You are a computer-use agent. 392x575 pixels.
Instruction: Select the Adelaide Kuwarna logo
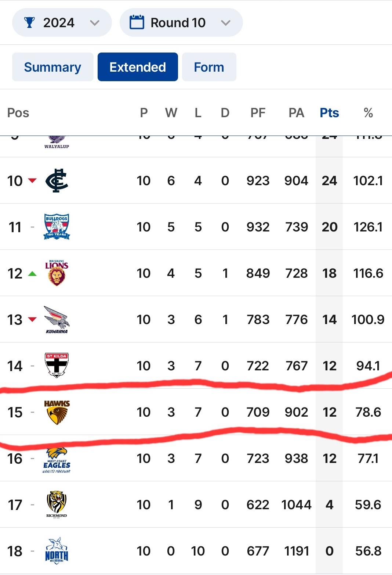tap(57, 319)
